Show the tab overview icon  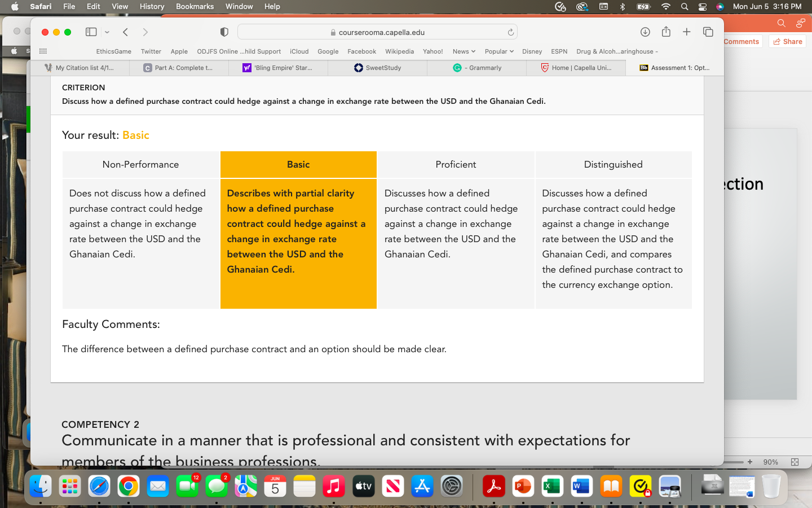tap(708, 32)
